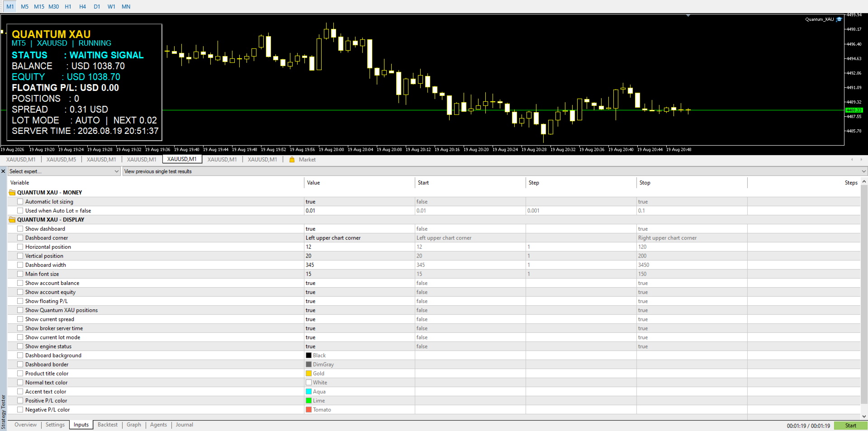
Task: Pick Dashboard background Black color swatch
Action: point(308,355)
